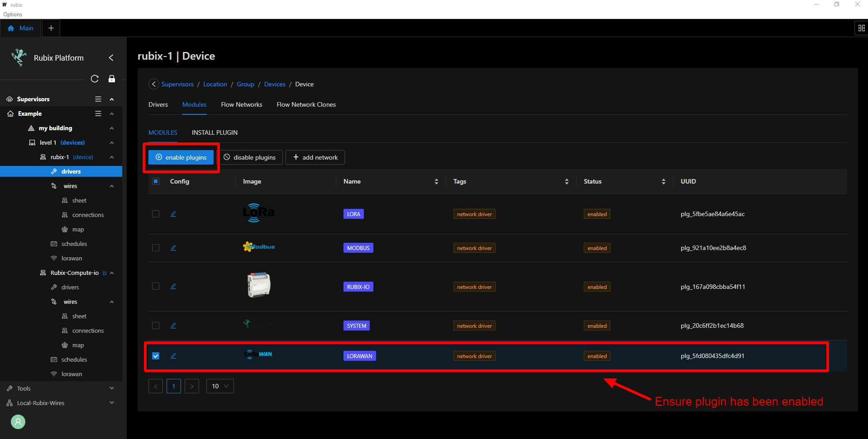Open the Options menu

click(x=13, y=14)
